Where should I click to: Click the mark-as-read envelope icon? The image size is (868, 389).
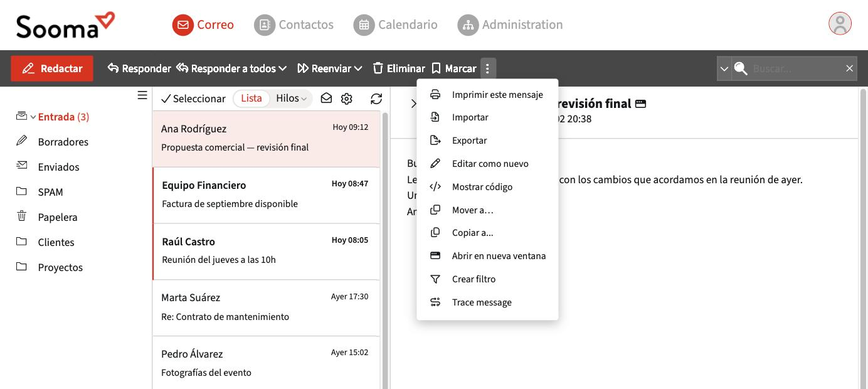point(326,99)
